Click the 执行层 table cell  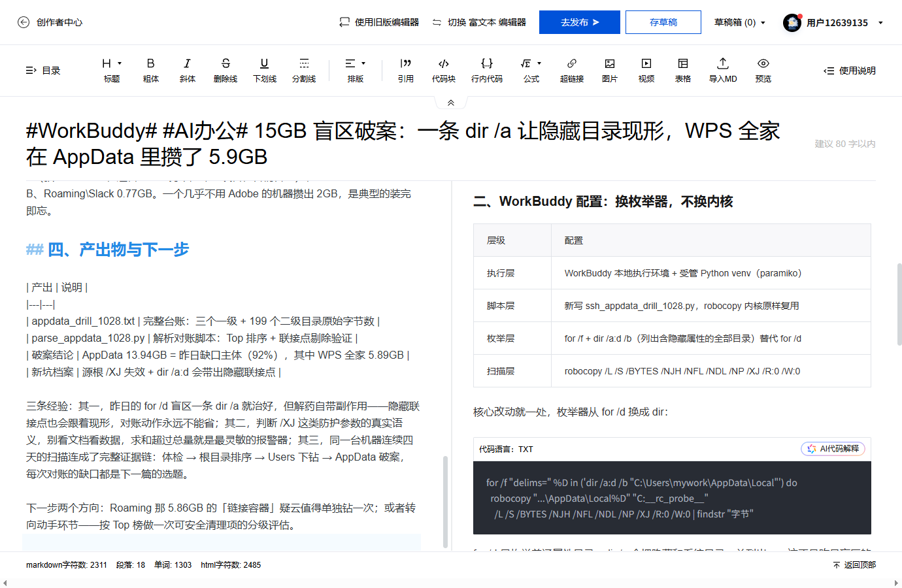(512, 273)
